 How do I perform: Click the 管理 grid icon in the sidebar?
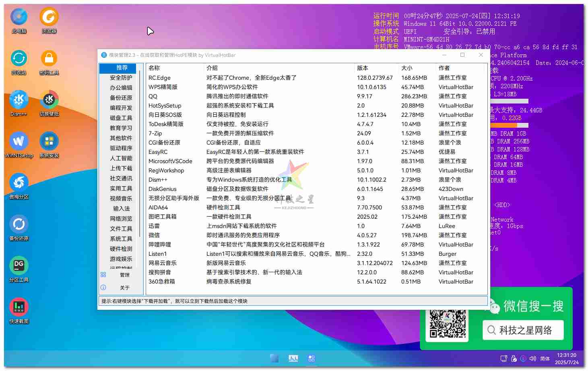[x=103, y=275]
